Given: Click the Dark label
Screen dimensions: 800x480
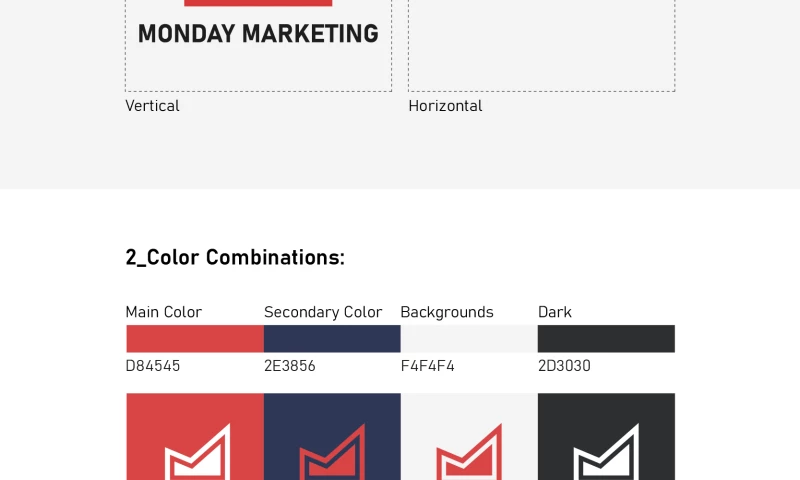Looking at the screenshot, I should (555, 312).
